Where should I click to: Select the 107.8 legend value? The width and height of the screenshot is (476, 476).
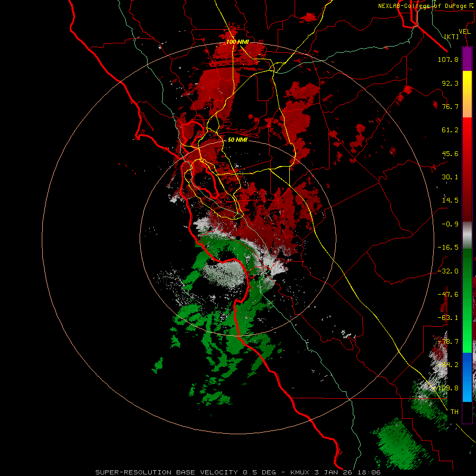point(448,59)
